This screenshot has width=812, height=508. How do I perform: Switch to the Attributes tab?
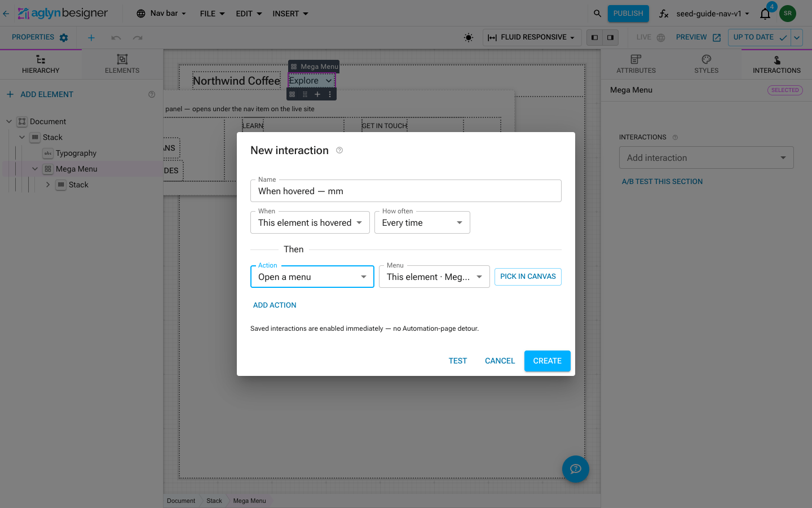coord(636,64)
